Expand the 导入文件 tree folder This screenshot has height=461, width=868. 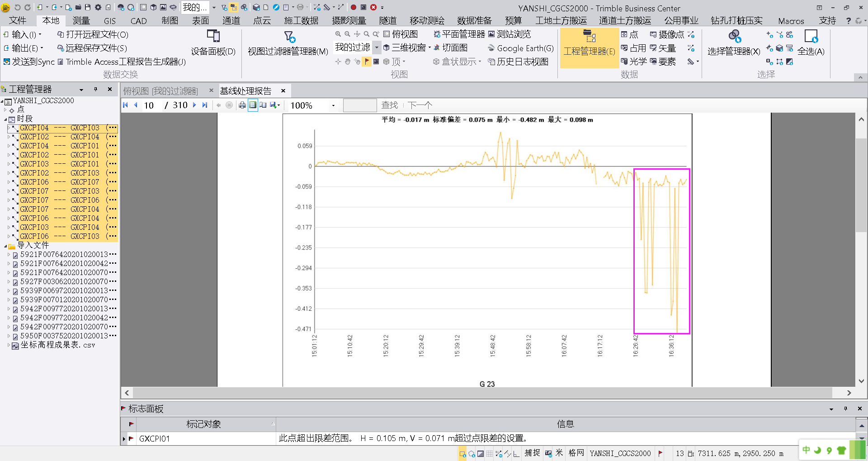[x=5, y=246]
